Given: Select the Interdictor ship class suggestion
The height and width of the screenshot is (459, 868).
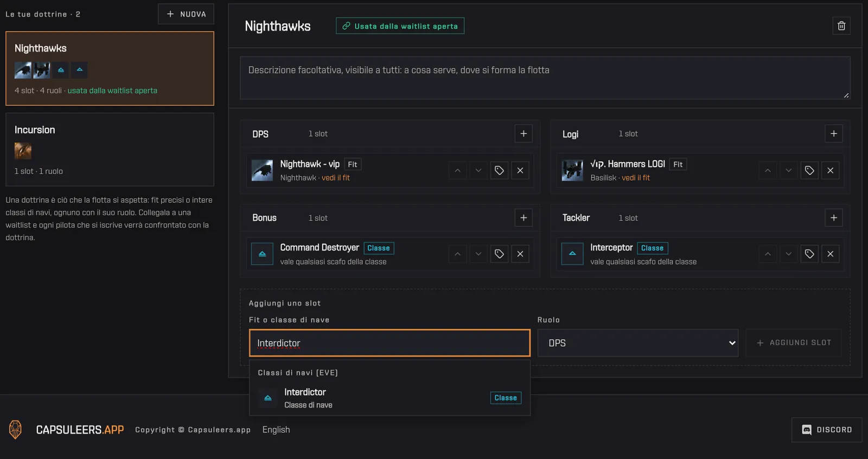Looking at the screenshot, I should tap(390, 398).
